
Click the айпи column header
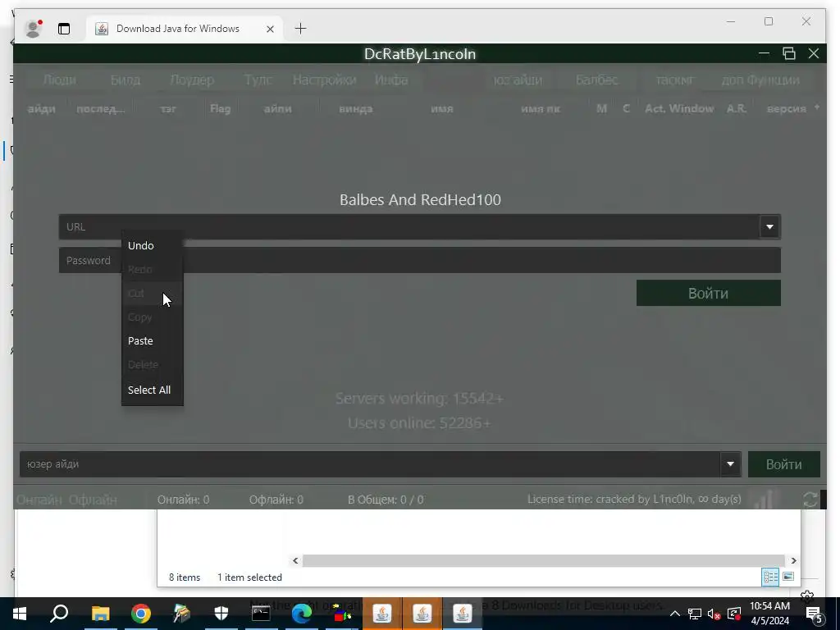click(277, 109)
